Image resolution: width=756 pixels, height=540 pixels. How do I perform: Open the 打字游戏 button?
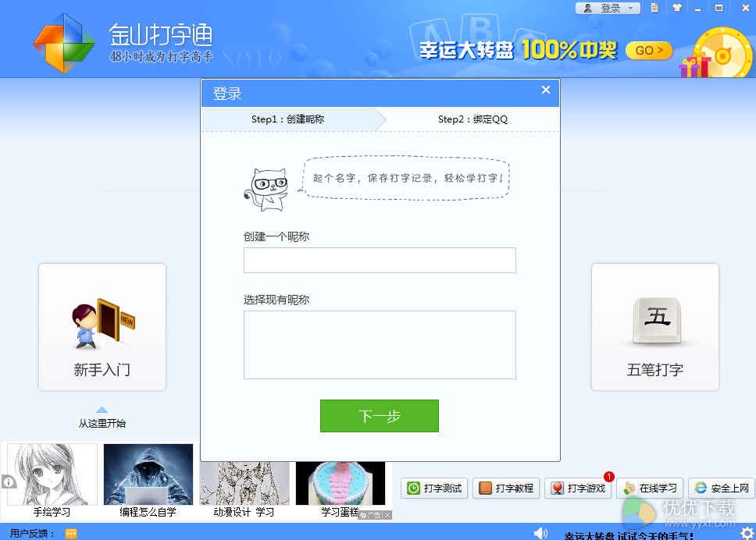tap(578, 488)
